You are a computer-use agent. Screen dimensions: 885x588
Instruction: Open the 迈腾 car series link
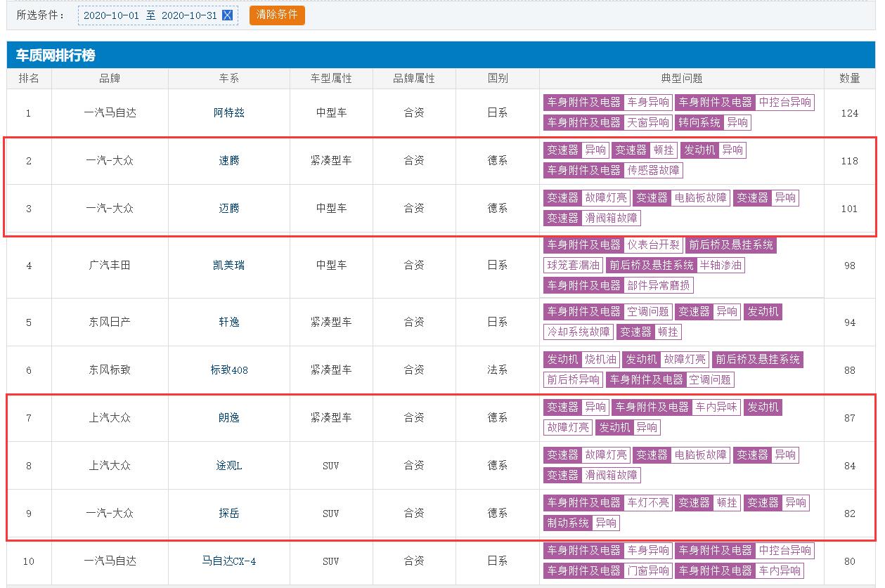229,208
